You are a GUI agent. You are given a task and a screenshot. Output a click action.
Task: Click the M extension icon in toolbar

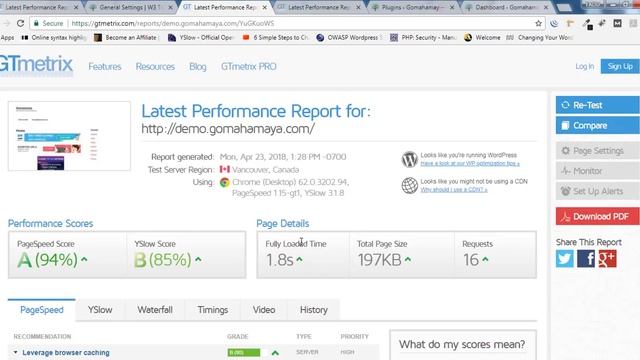click(x=617, y=23)
